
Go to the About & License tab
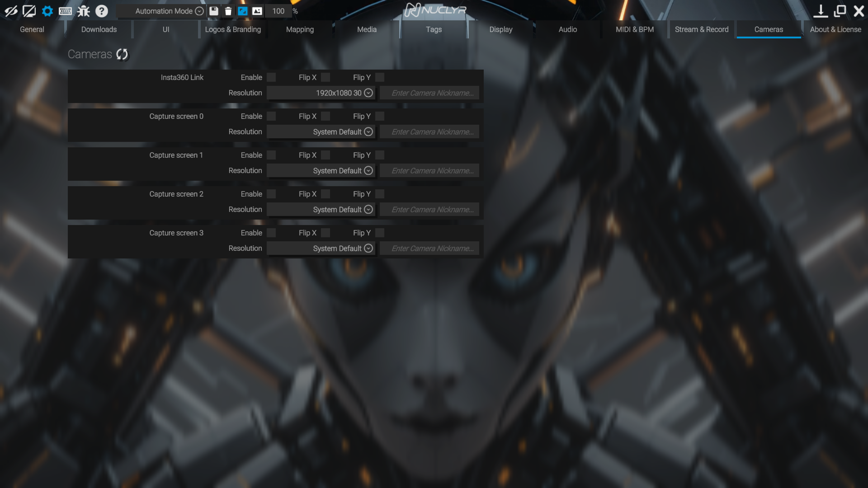(835, 29)
